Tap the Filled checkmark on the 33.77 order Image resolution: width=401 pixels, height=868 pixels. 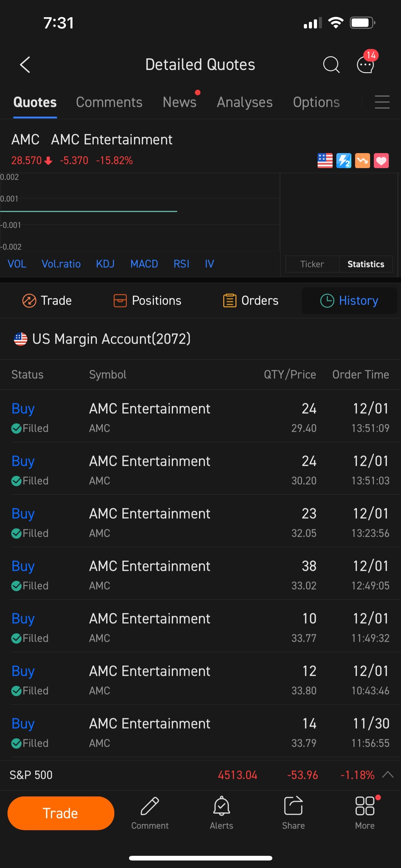click(x=16, y=638)
